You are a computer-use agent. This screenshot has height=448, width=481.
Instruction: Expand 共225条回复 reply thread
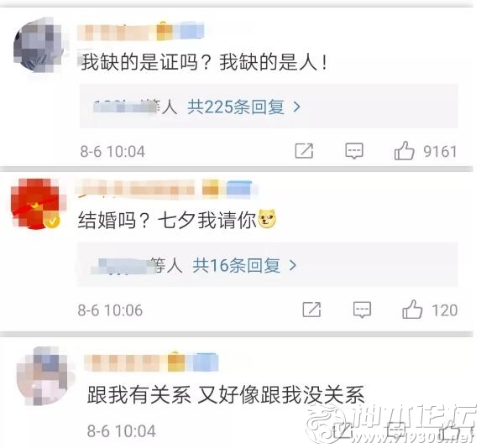point(236,107)
